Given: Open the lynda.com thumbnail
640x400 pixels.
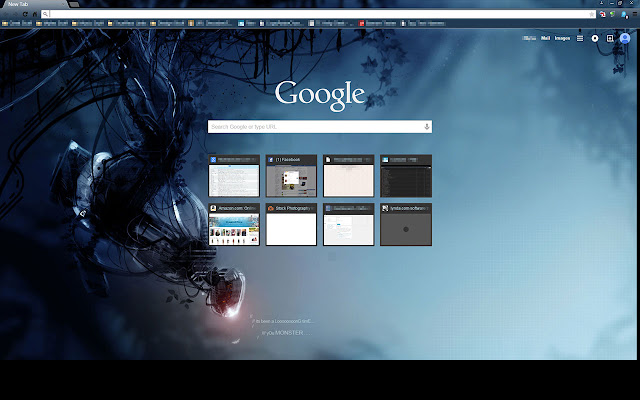Looking at the screenshot, I should point(406,224).
